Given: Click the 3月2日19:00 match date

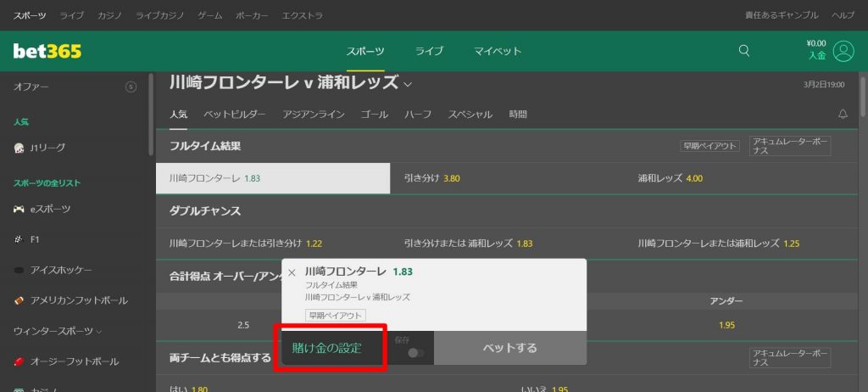Looking at the screenshot, I should pyautogui.click(x=824, y=85).
